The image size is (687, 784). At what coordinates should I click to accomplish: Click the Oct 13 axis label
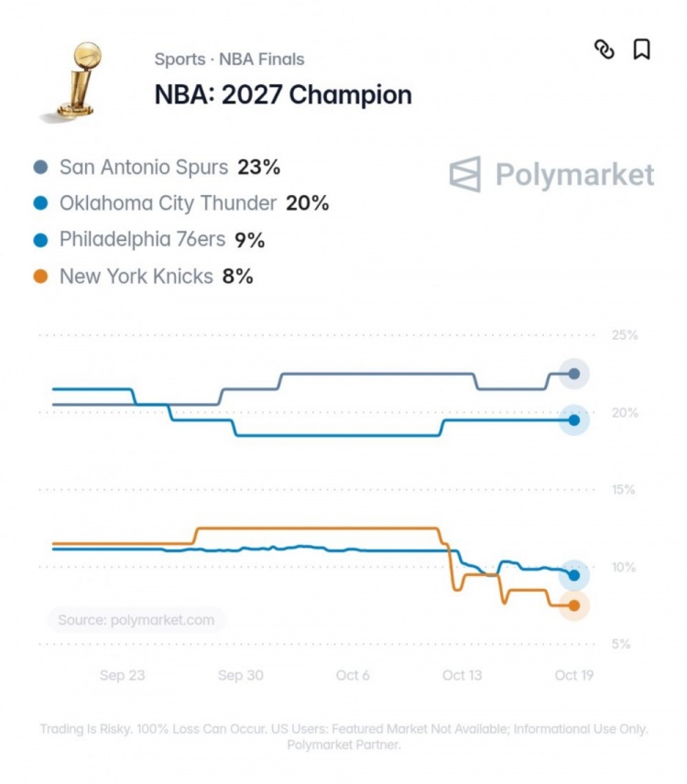tap(462, 676)
